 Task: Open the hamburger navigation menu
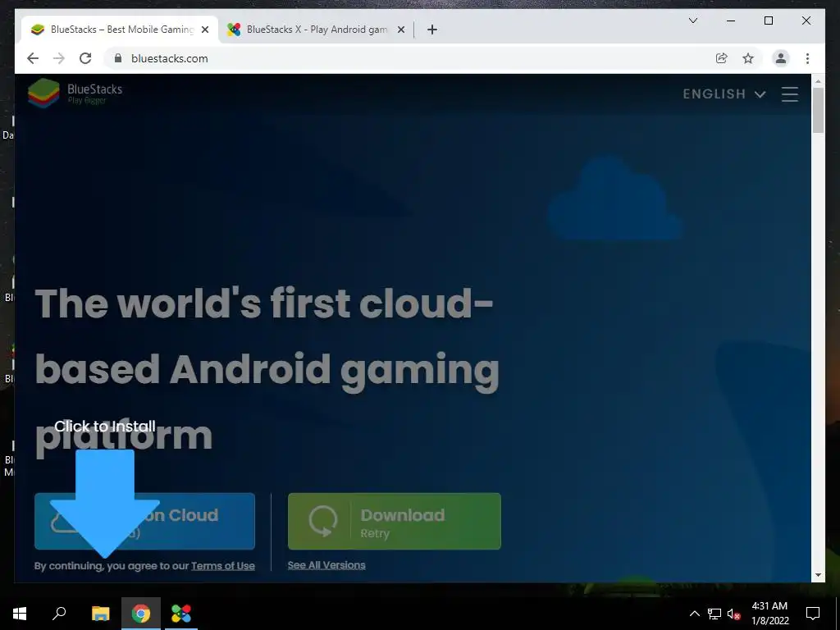click(790, 94)
